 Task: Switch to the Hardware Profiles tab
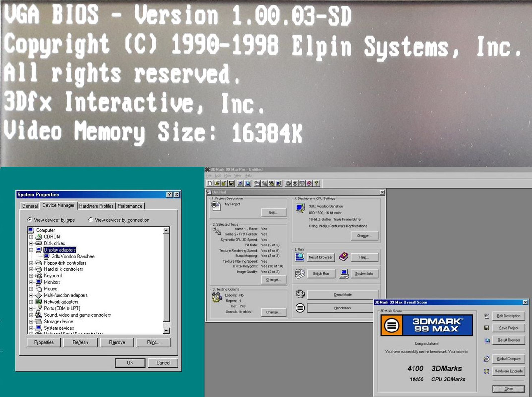tap(96, 206)
